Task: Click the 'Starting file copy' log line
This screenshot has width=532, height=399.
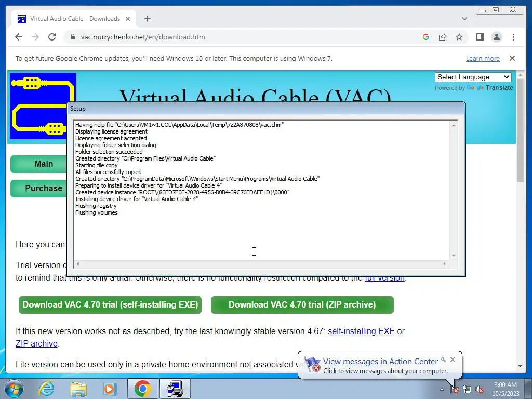Action: click(96, 165)
